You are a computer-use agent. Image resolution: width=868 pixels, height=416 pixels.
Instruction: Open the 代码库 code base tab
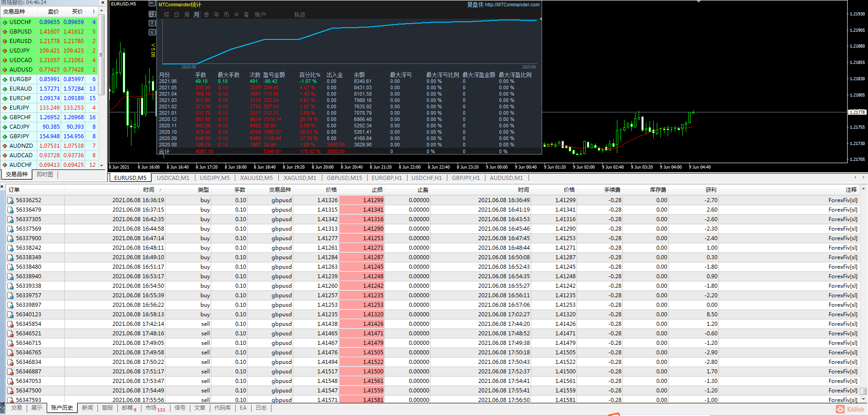223,408
